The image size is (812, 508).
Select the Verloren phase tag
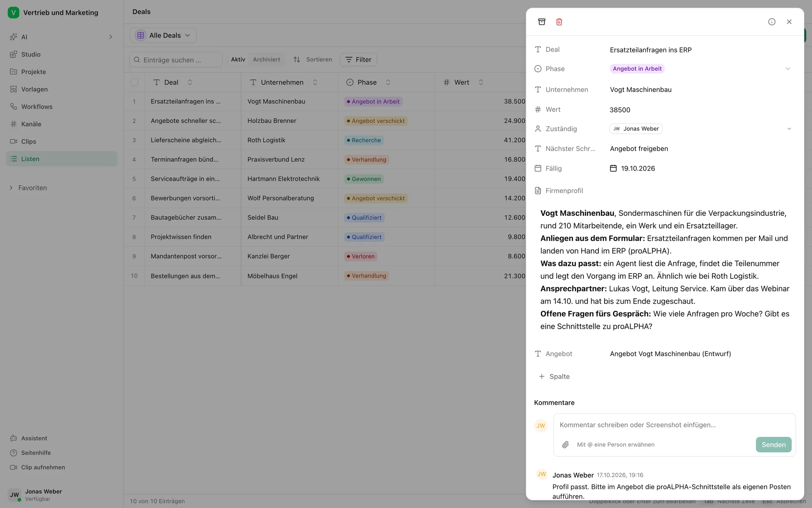pos(361,256)
